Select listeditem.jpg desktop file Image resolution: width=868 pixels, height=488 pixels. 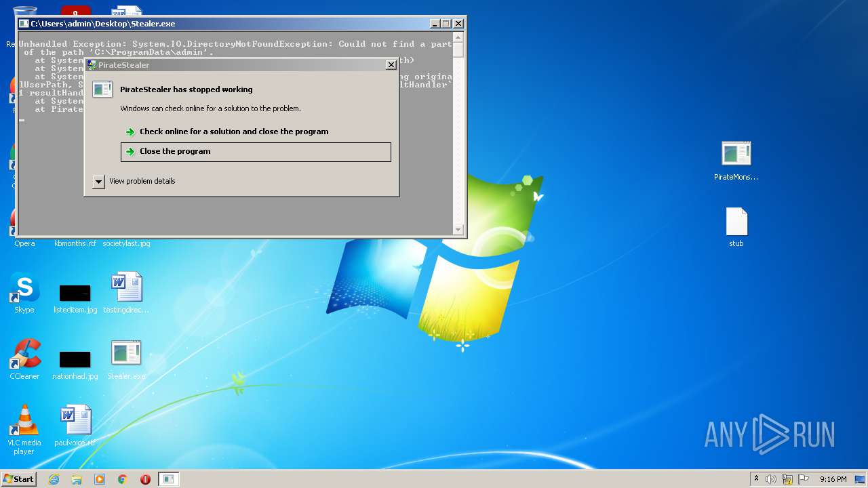75,297
